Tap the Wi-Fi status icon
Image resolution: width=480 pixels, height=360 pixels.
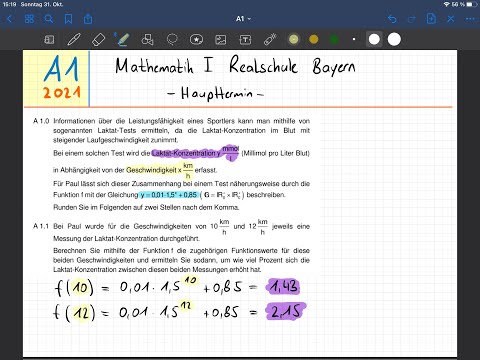click(447, 4)
